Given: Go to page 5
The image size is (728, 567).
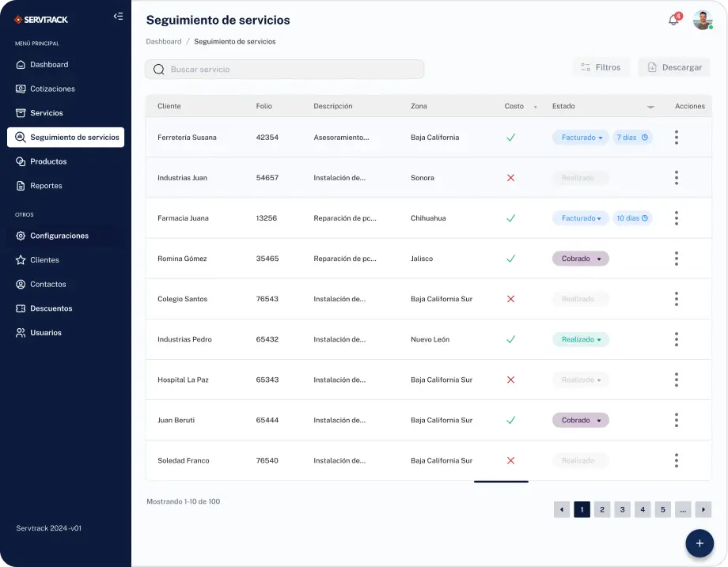Looking at the screenshot, I should pyautogui.click(x=662, y=509).
